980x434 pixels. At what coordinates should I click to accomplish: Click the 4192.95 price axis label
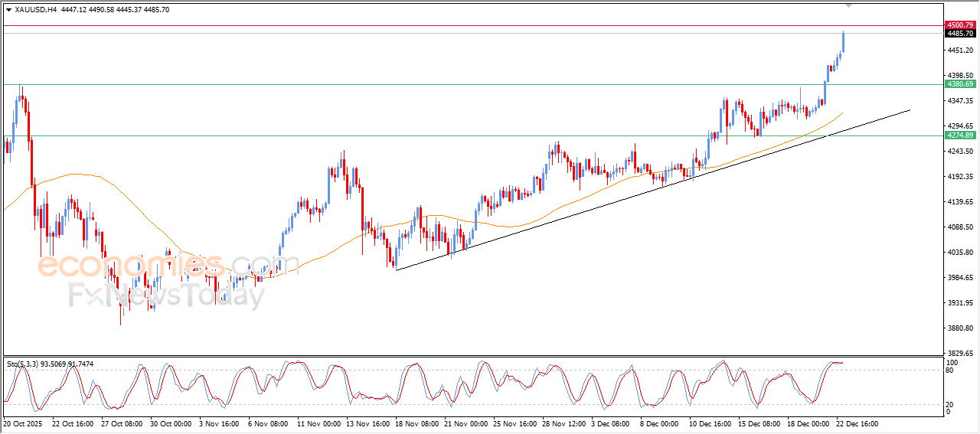(960, 177)
